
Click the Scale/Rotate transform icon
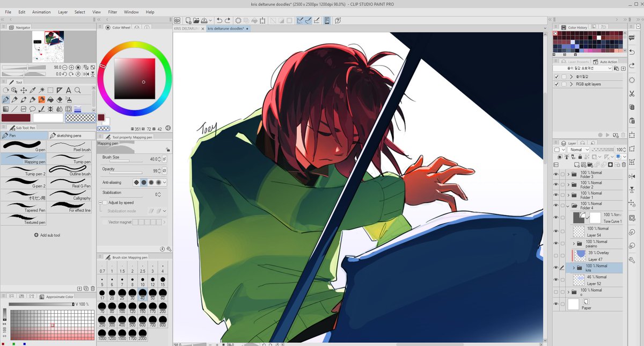click(262, 20)
